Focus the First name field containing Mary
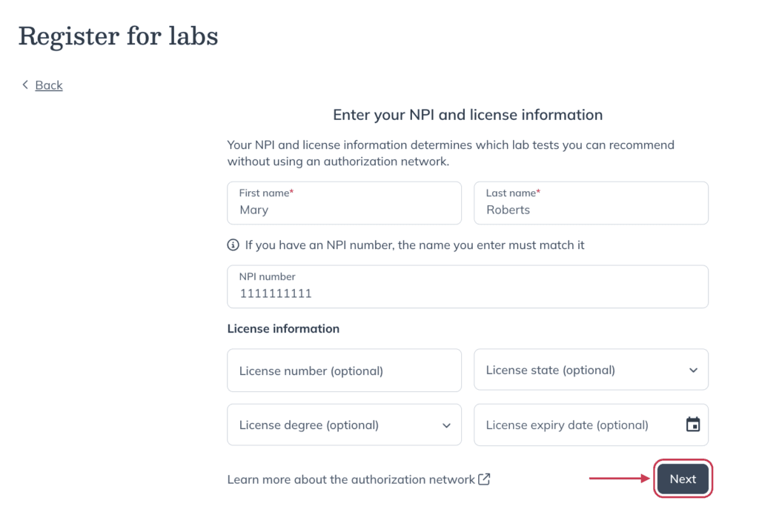This screenshot has width=759, height=532. point(344,203)
